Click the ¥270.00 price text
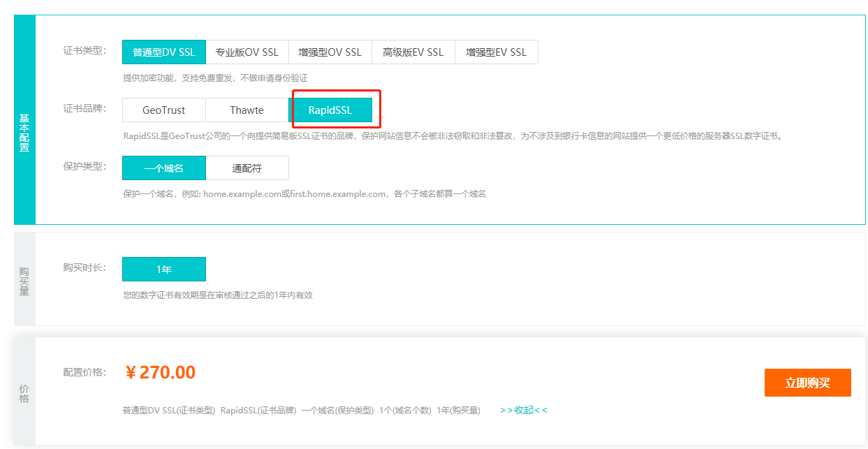This screenshot has height=449, width=868. 161,372
